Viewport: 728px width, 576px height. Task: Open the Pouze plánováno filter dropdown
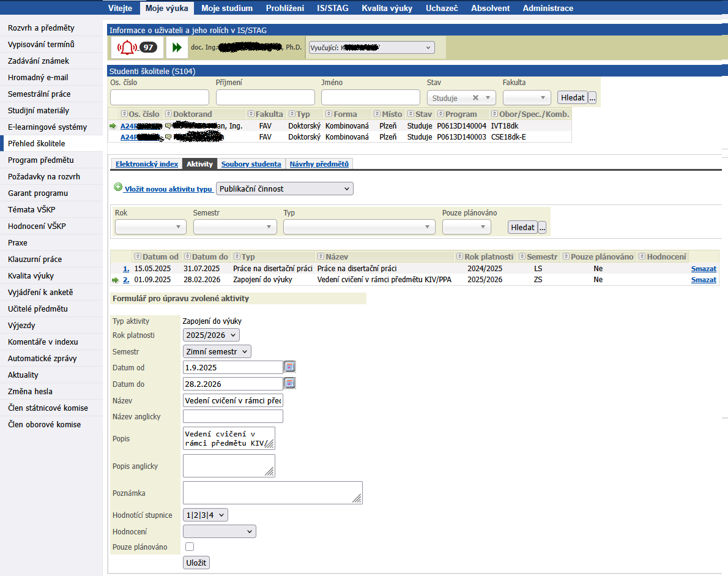466,226
